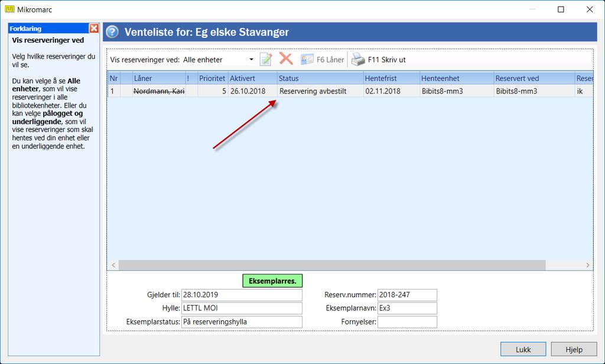Click the empty Fornyelser field

407,321
